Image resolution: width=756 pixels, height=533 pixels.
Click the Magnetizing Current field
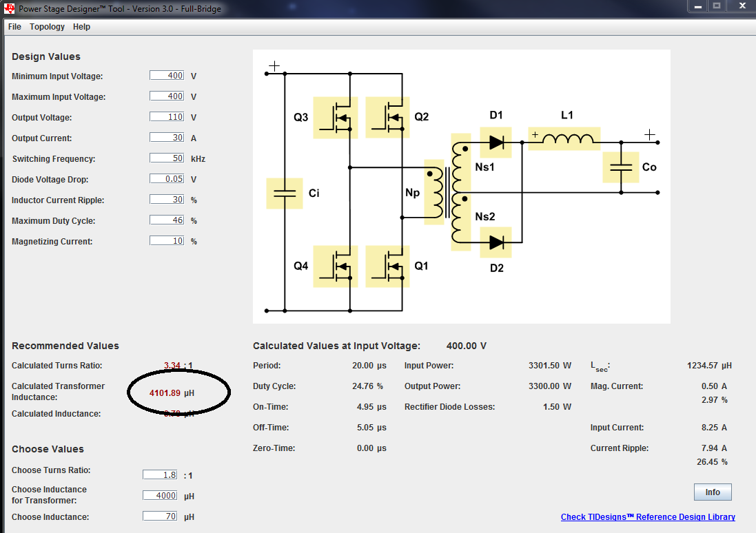[x=167, y=241]
